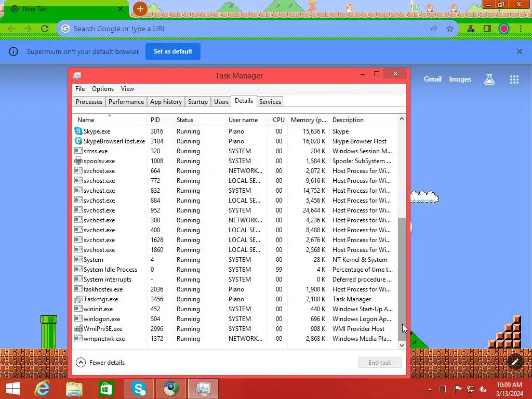The width and height of the screenshot is (532, 399).
Task: Select the System Idle Process row
Action: (x=235, y=270)
